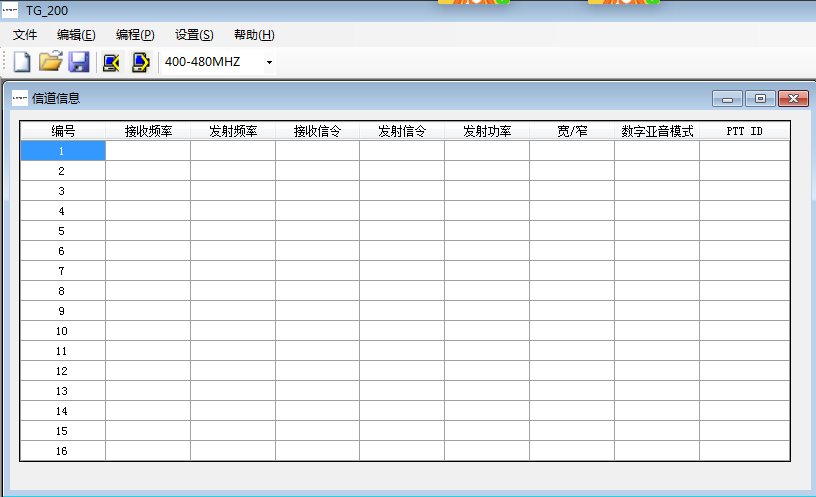This screenshot has height=497, width=816.
Task: Click the 宽/窄 cell in row 8
Action: pyautogui.click(x=572, y=291)
